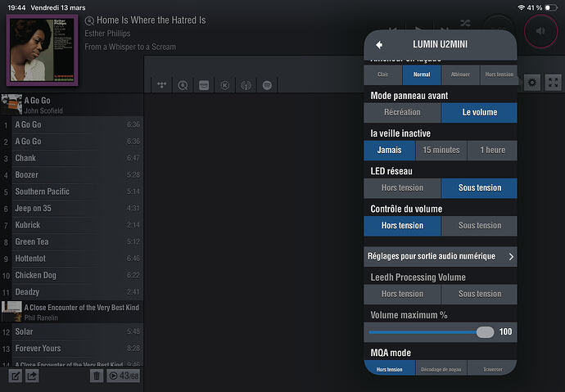Click the edit playlist icon
The width and height of the screenshot is (565, 392).
point(15,376)
